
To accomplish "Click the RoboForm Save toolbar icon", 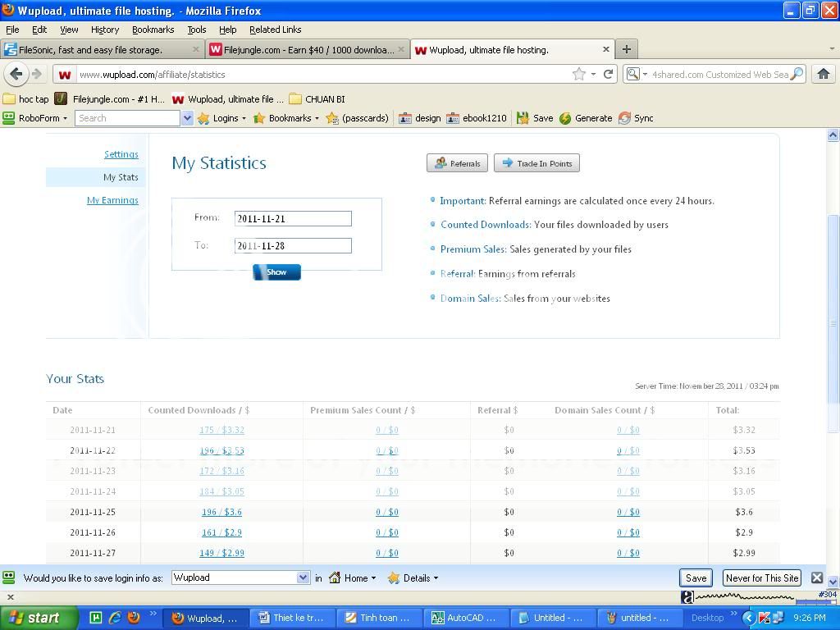I will [534, 118].
